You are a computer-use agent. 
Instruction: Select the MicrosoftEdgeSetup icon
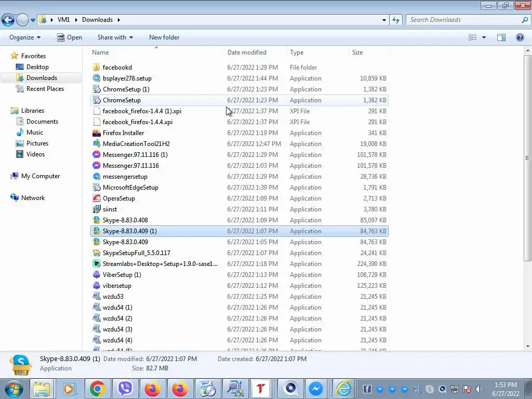[96, 187]
